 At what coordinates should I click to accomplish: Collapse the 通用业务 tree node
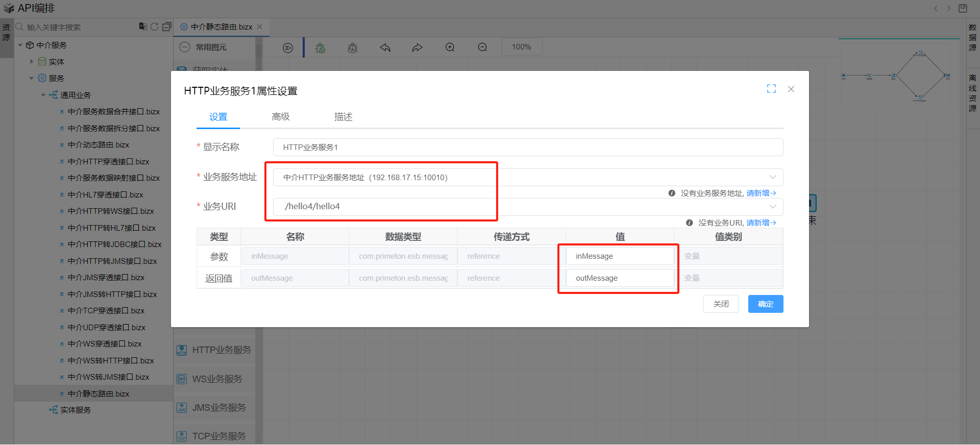[43, 95]
